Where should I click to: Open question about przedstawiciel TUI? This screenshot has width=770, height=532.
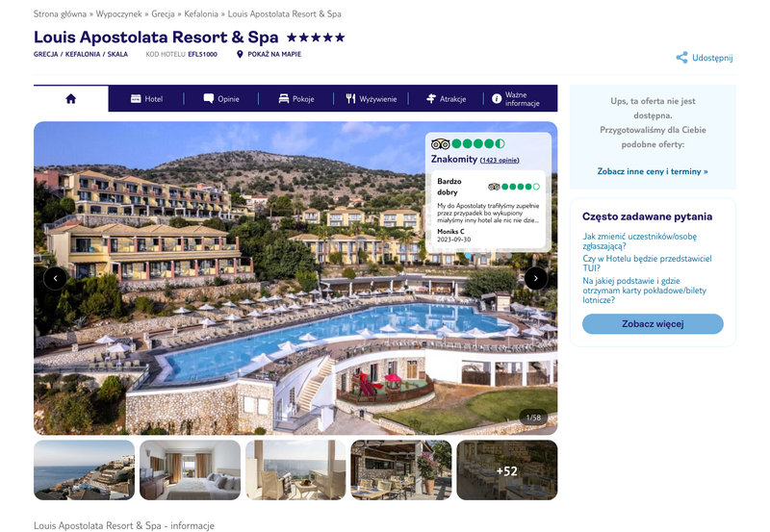(x=647, y=263)
